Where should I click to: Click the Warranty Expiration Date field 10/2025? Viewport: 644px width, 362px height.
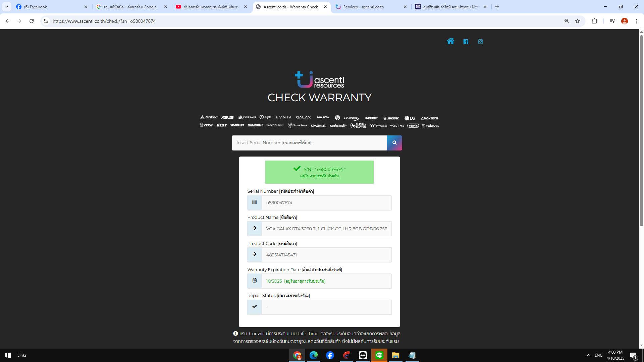(x=326, y=281)
